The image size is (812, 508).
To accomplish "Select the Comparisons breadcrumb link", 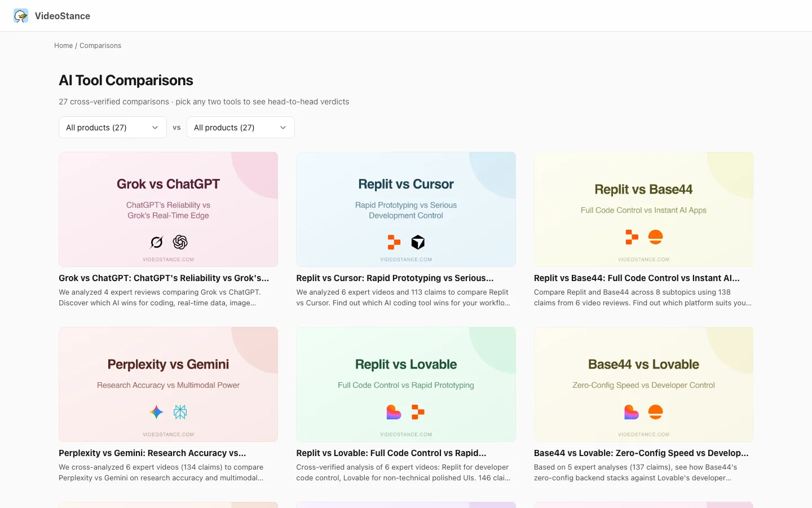I will pyautogui.click(x=100, y=46).
